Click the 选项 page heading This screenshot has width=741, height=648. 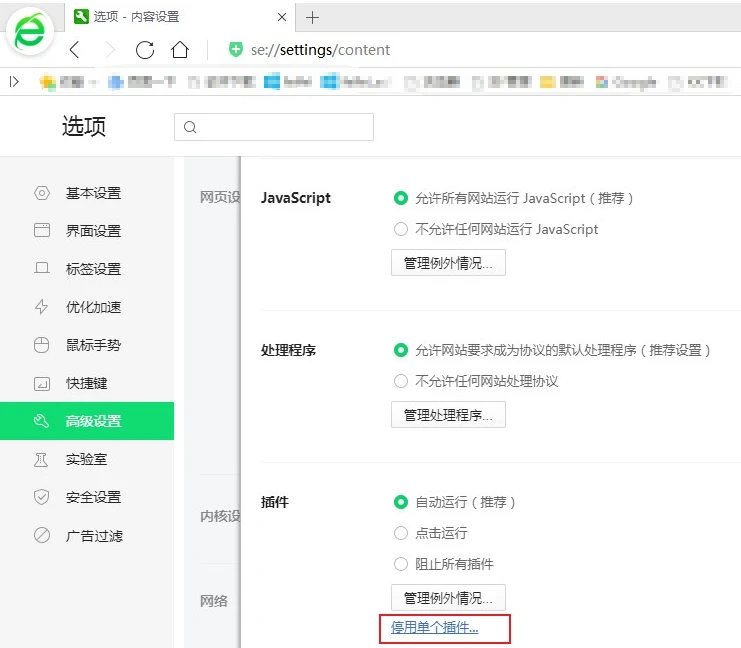[84, 127]
